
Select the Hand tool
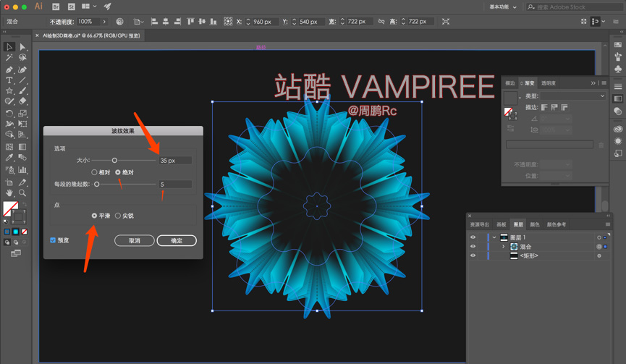[x=9, y=193]
